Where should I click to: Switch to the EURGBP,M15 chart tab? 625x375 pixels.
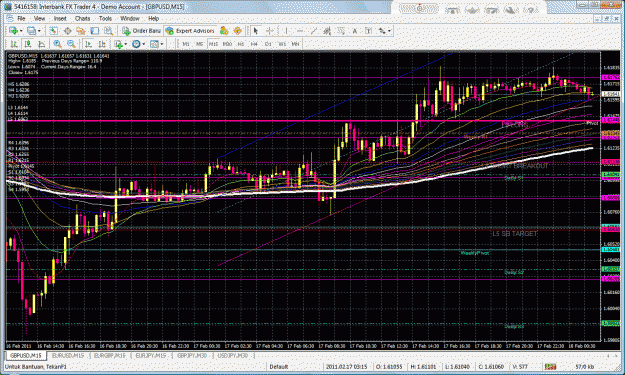110,355
